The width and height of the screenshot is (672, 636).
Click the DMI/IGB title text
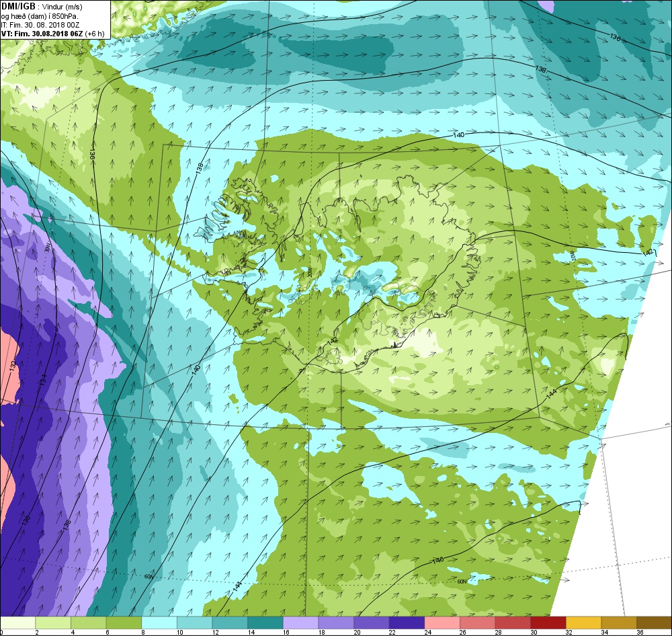[18, 7]
